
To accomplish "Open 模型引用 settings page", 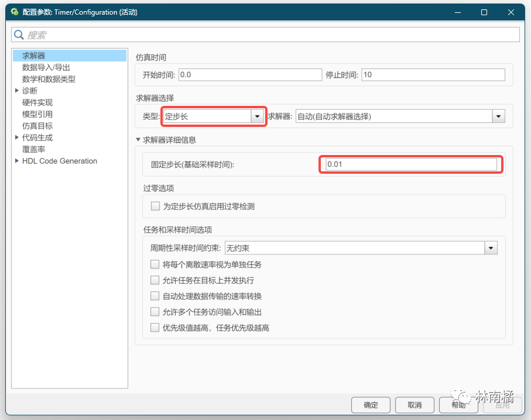I will 37,114.
